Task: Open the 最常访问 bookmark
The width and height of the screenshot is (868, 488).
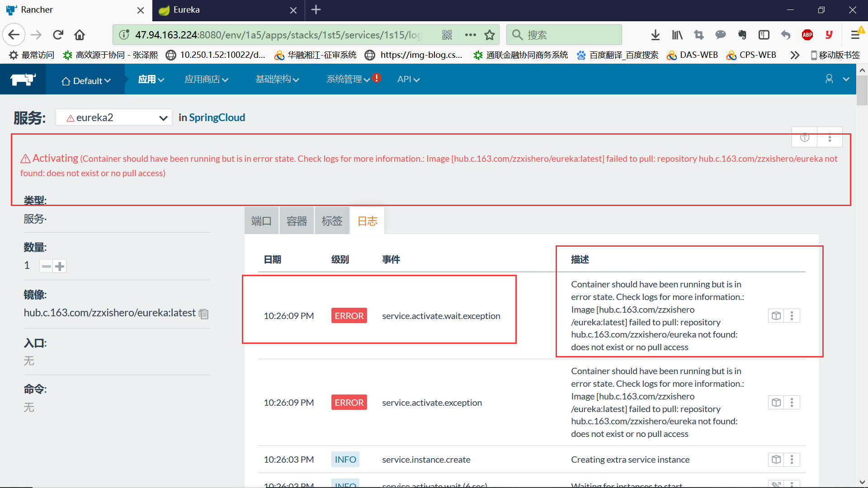Action: [32, 55]
